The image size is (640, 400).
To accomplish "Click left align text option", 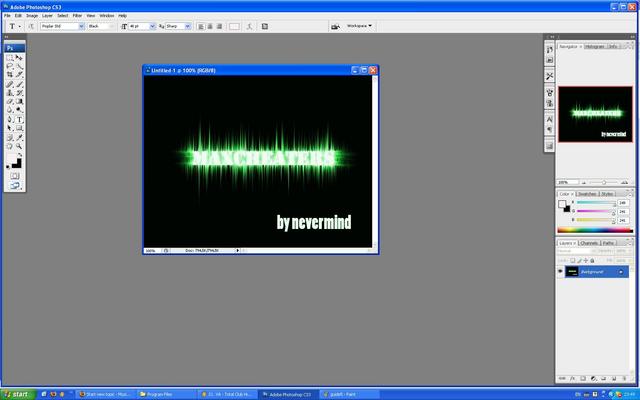I will coord(201,26).
